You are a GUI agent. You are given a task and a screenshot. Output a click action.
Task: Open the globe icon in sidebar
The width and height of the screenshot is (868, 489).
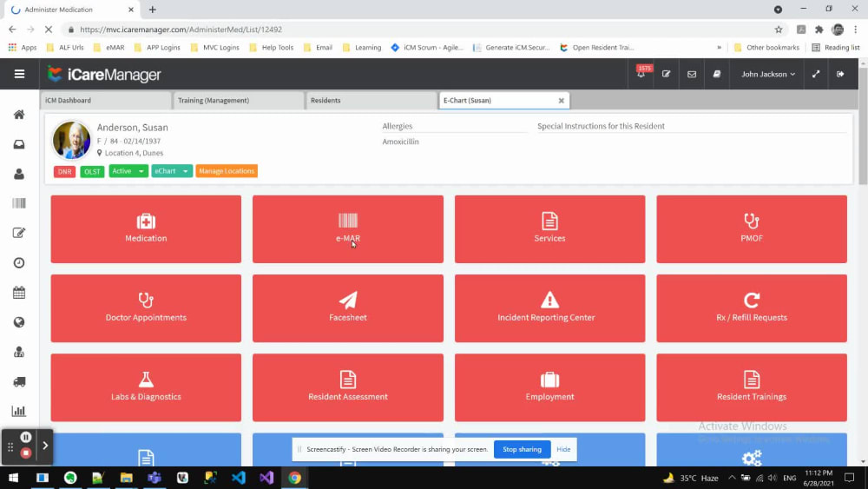[19, 322]
